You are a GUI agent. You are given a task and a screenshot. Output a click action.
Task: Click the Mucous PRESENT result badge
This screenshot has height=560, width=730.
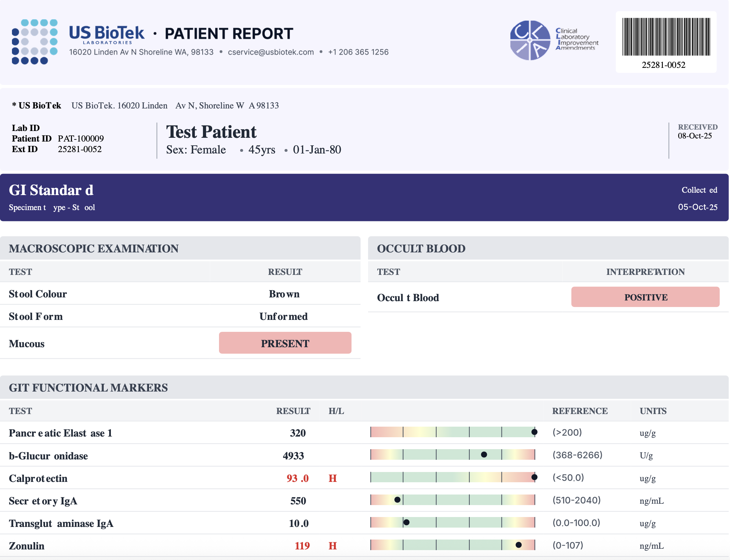(x=285, y=343)
